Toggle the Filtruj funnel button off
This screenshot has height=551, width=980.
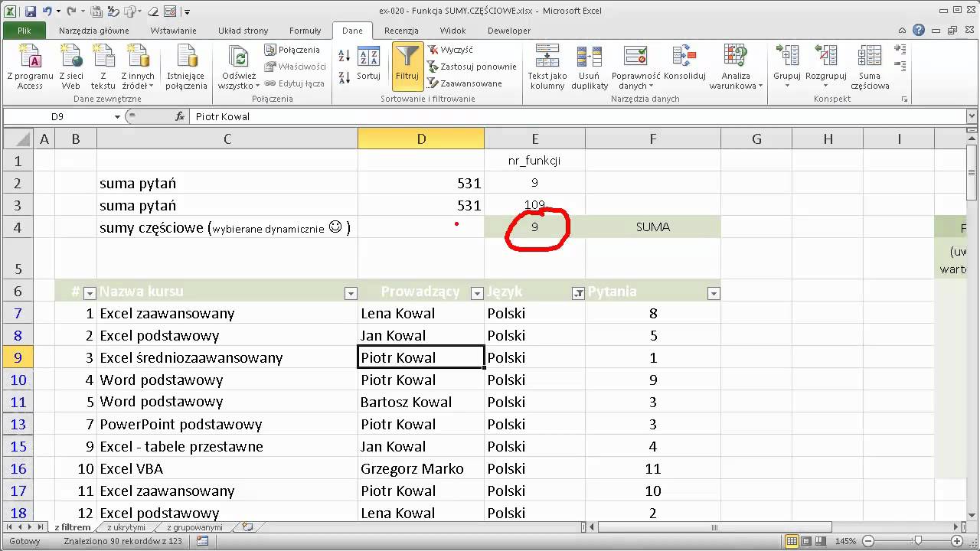click(407, 65)
